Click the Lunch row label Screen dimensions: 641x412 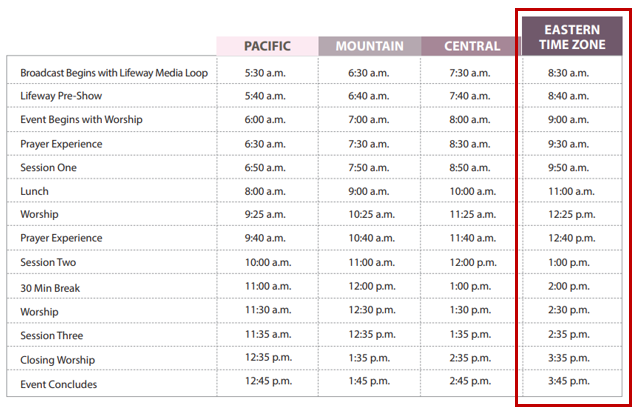[34, 191]
